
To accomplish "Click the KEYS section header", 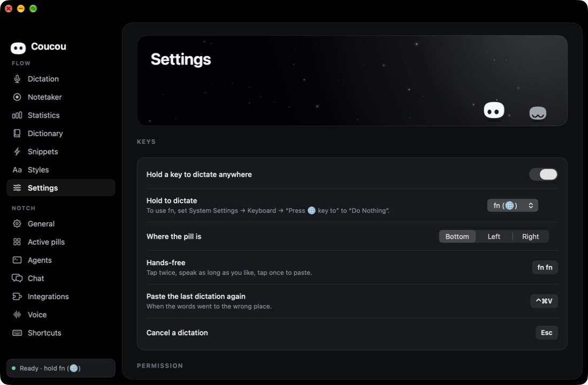I will (x=146, y=142).
